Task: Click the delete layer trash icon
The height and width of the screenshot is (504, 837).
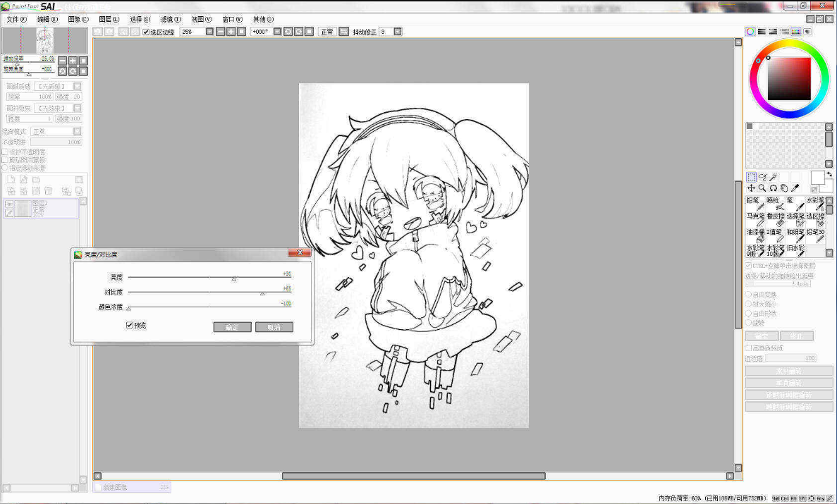Action: point(48,190)
